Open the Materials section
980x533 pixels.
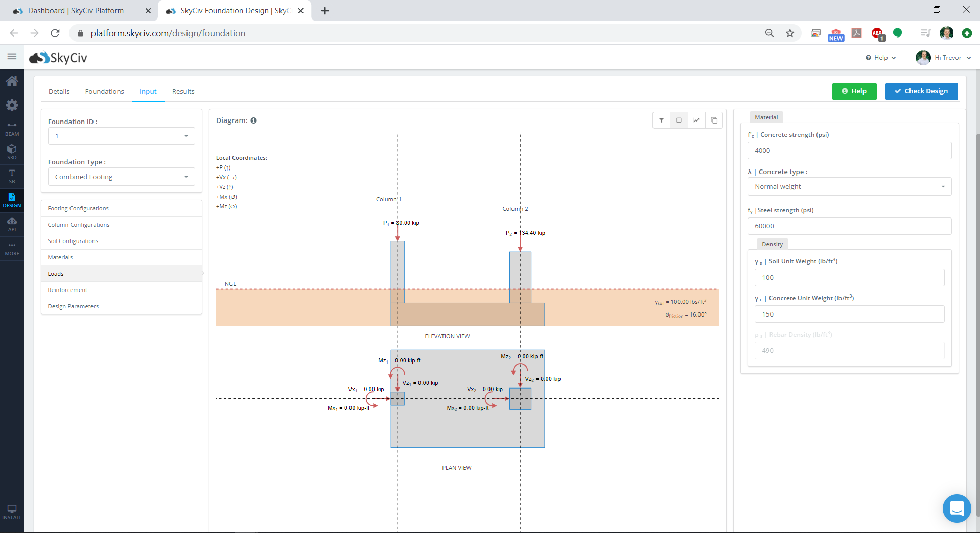(122, 257)
